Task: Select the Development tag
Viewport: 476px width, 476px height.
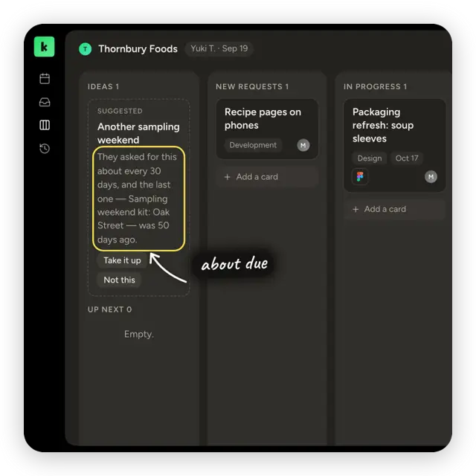Action: 253,145
